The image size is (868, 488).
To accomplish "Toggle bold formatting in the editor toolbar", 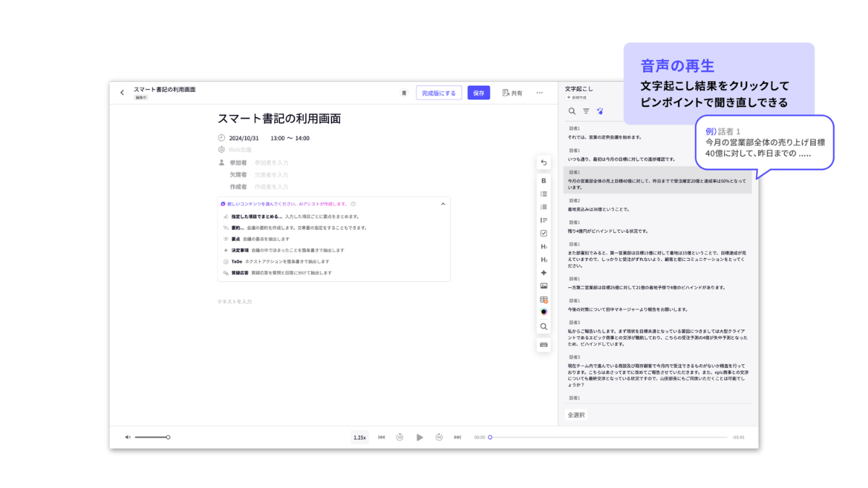I will 544,181.
